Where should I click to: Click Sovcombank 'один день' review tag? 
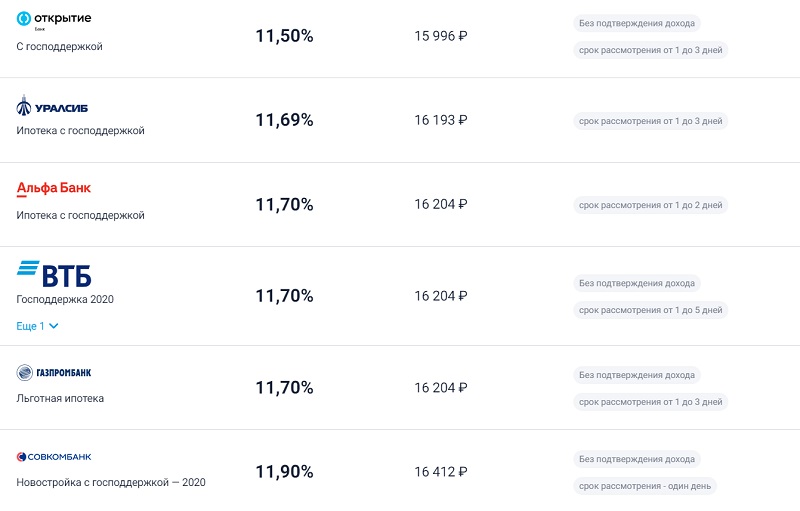645,486
